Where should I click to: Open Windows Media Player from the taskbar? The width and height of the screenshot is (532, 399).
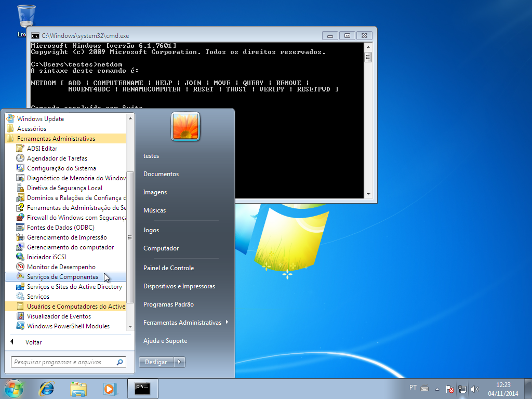tap(110, 388)
